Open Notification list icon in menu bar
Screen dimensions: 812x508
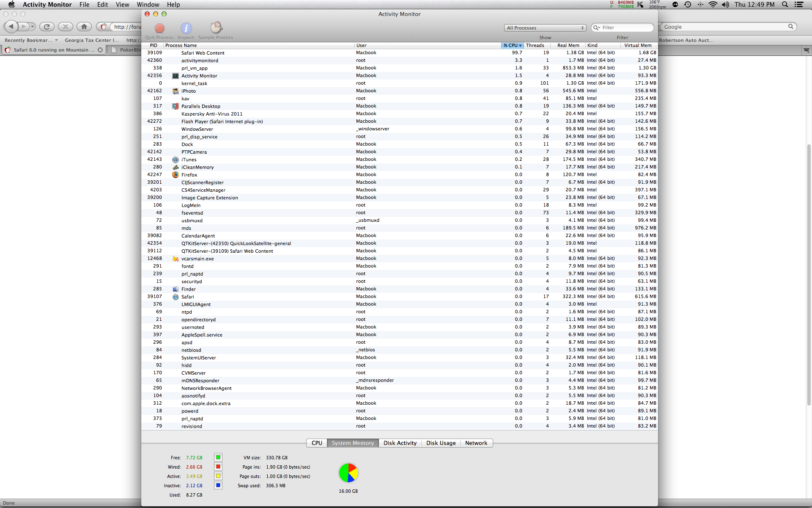799,5
